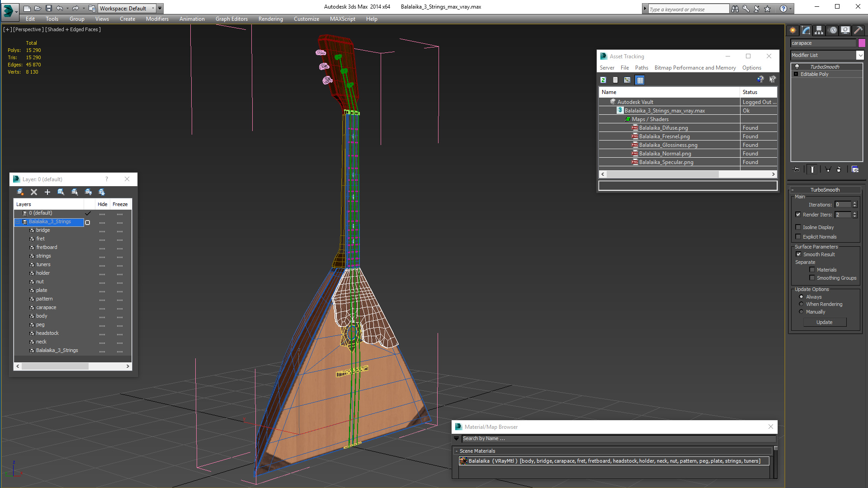Open Paths menu in Asset Tracking
This screenshot has width=868, height=488.
pos(641,68)
